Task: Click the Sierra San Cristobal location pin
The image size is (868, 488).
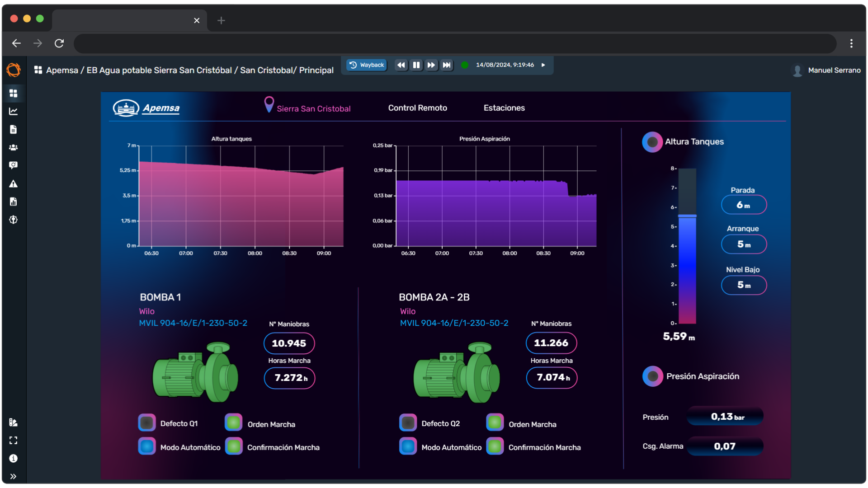Action: tap(269, 105)
